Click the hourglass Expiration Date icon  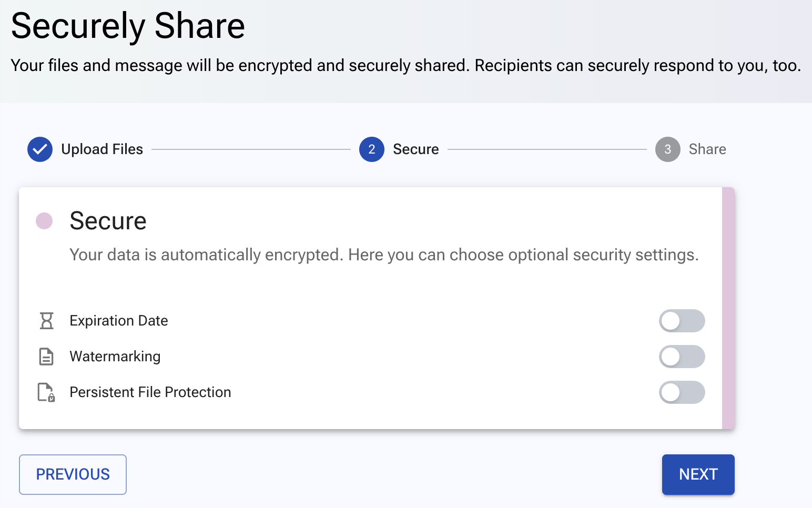(46, 320)
